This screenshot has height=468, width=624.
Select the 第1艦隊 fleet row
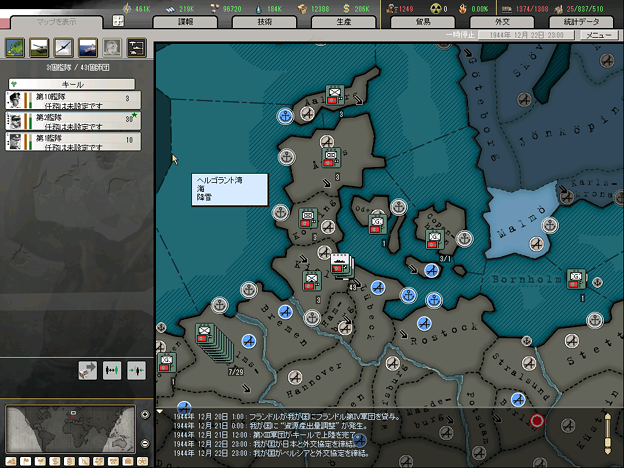[x=73, y=142]
